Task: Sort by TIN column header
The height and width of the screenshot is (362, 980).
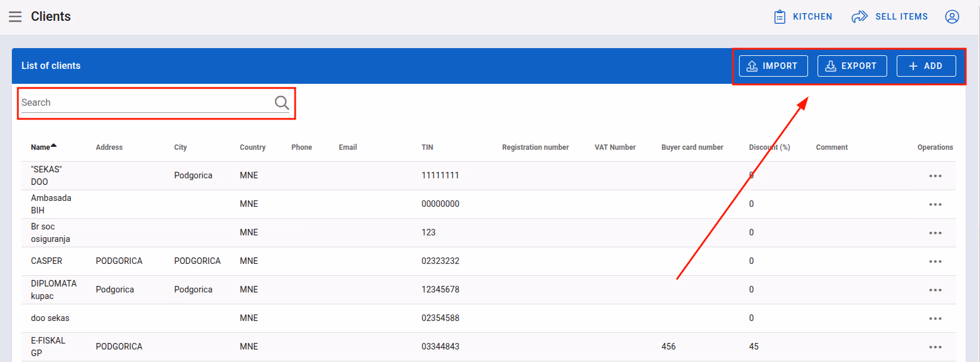Action: point(427,147)
